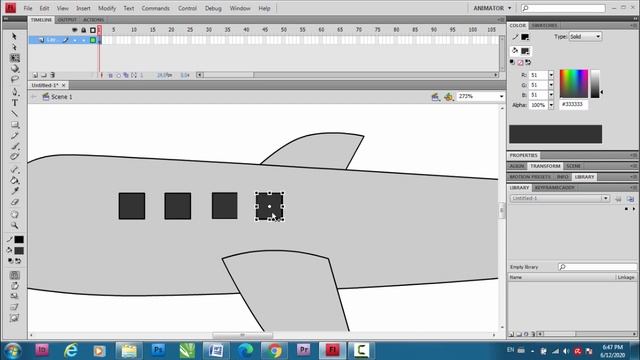Open Library document dropdown Untitled-1

click(x=559, y=198)
